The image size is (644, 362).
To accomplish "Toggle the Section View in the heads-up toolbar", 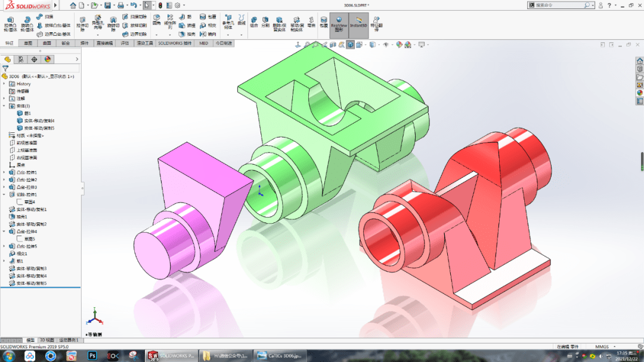I will tap(333, 44).
